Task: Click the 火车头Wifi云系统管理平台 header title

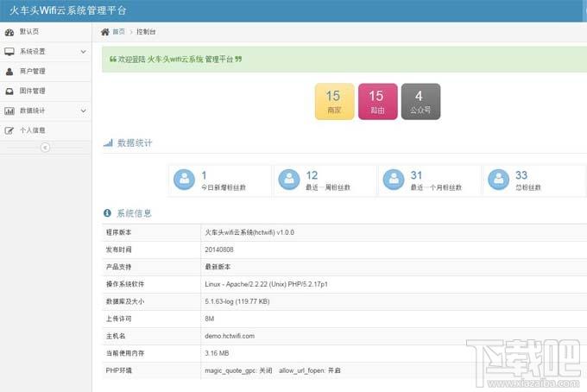Action: click(67, 10)
